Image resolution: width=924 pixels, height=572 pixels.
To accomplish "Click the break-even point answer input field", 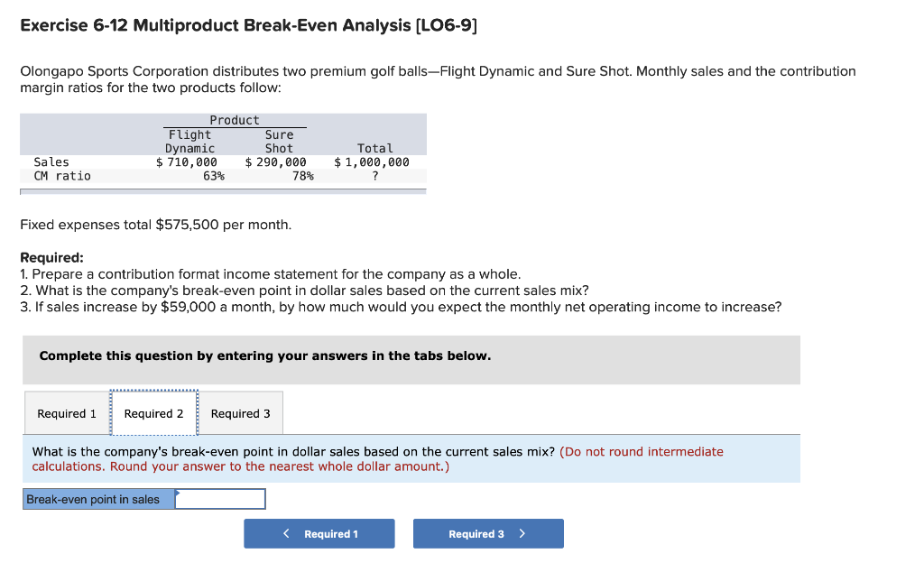I will coord(220,498).
